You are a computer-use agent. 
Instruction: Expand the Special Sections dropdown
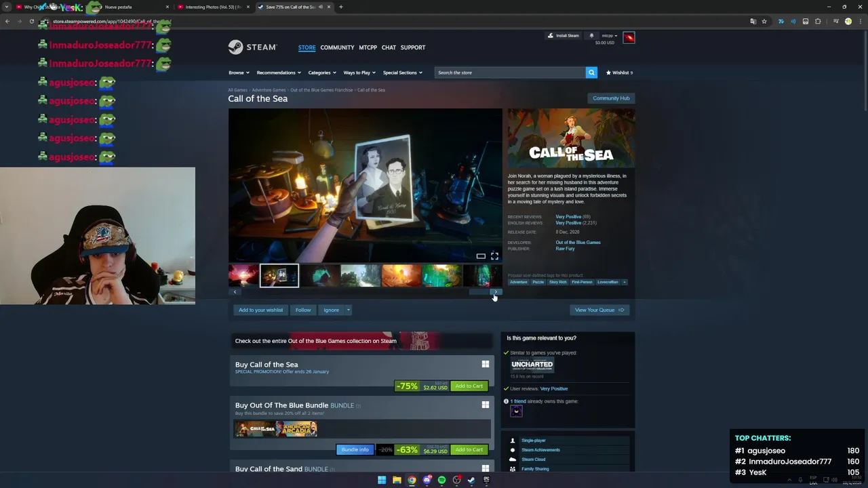pyautogui.click(x=402, y=73)
